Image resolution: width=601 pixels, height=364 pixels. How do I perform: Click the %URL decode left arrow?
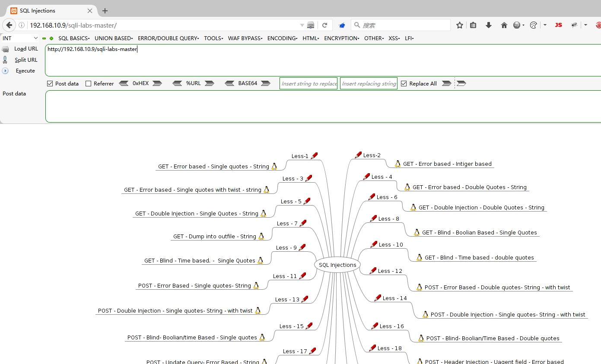click(177, 83)
